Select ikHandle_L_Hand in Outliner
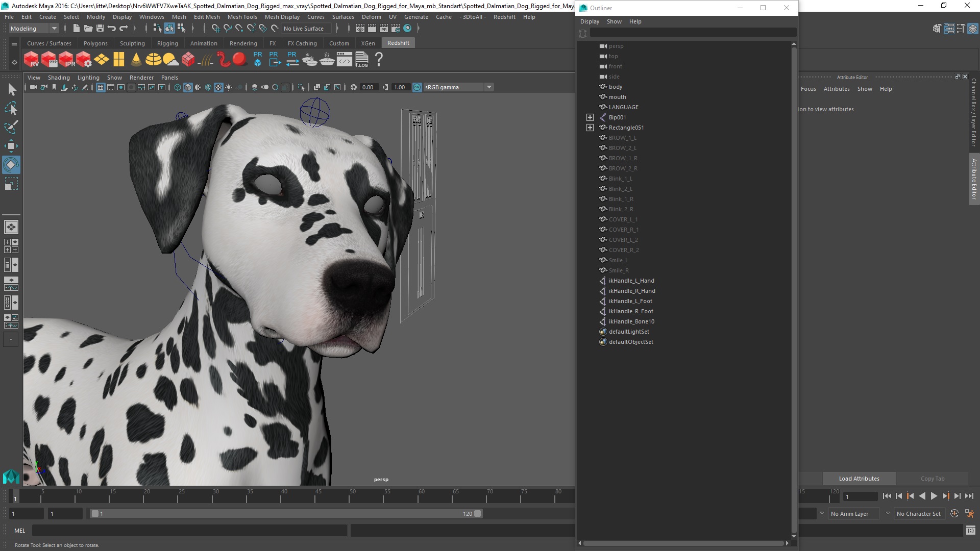980x551 pixels. [631, 281]
